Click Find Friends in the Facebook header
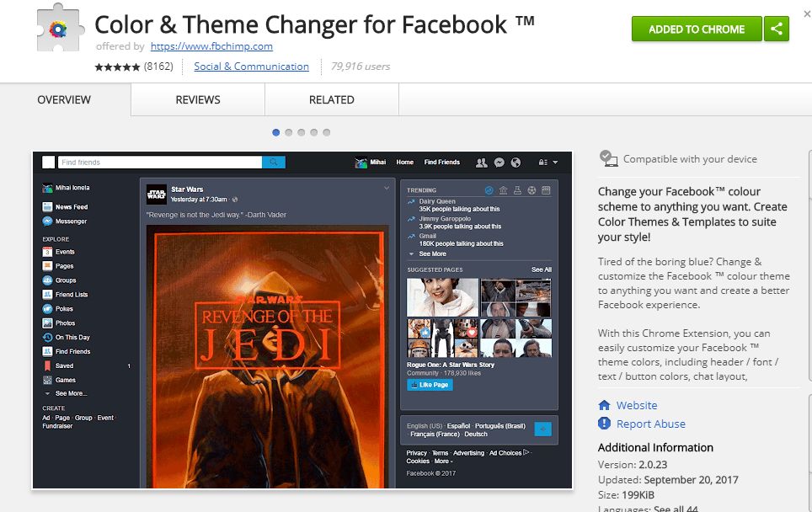This screenshot has width=812, height=512. click(441, 162)
